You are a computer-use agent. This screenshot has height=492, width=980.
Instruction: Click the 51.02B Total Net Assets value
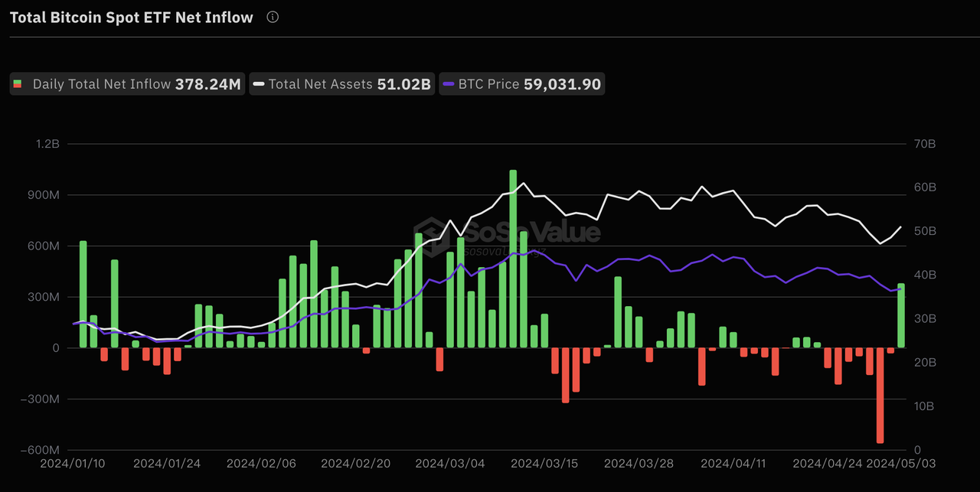[406, 83]
